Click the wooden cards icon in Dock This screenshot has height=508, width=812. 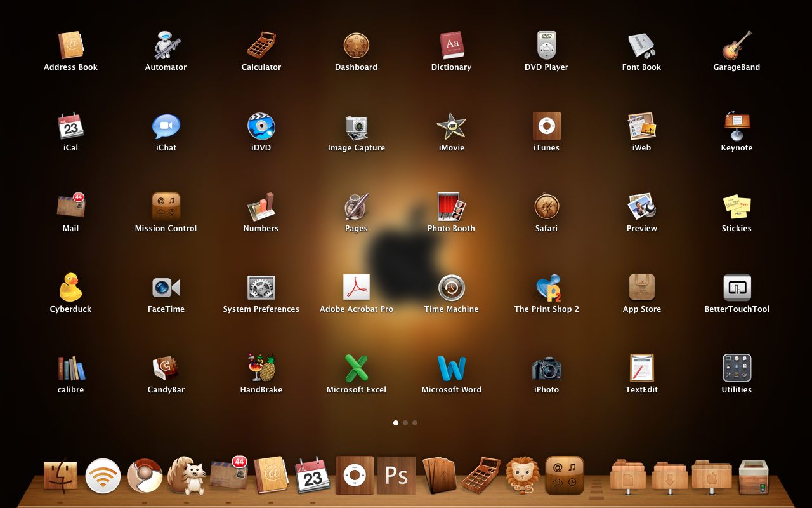click(x=439, y=475)
